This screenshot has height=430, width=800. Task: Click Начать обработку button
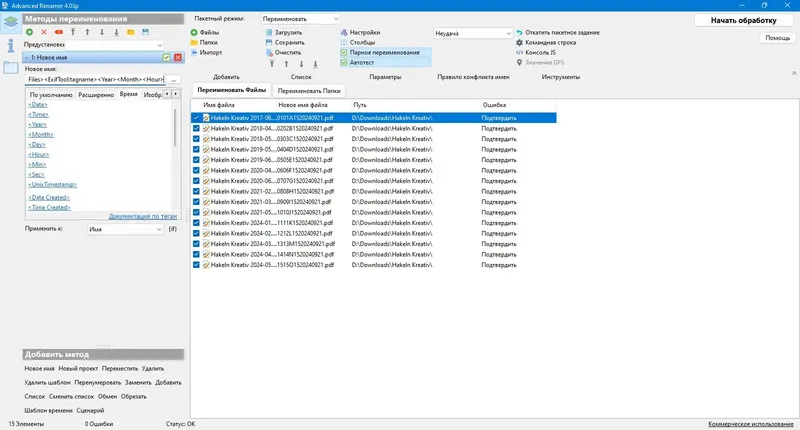[x=743, y=20]
